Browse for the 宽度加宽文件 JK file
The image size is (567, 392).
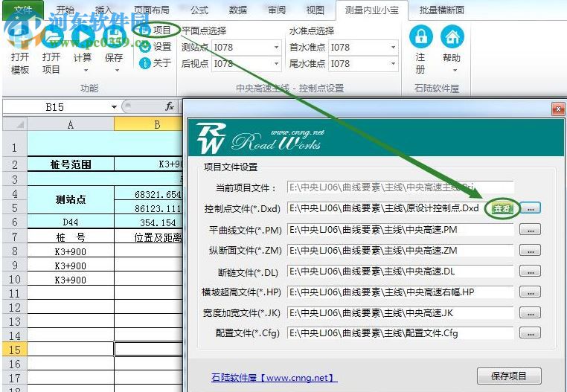pyautogui.click(x=530, y=313)
